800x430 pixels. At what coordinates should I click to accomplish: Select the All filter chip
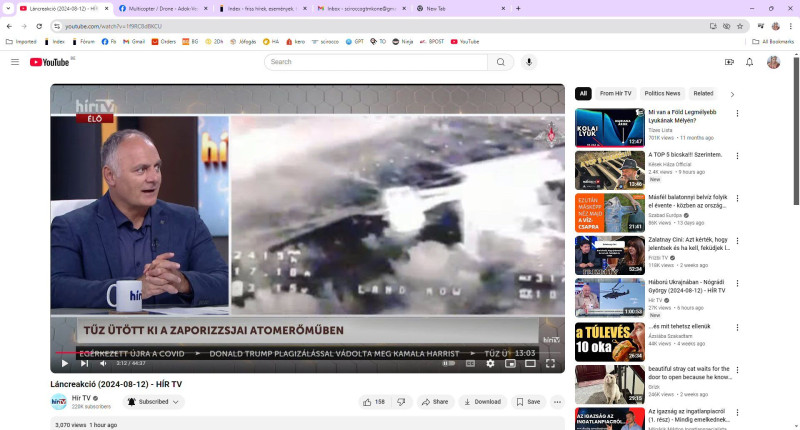tap(583, 93)
